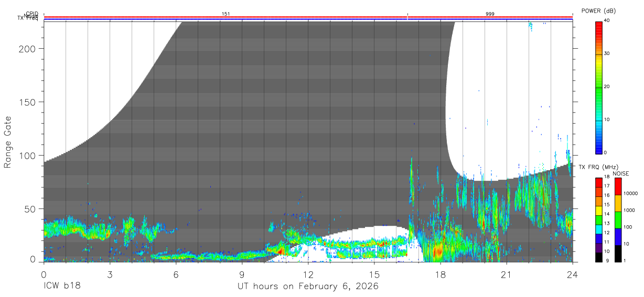The height and width of the screenshot is (297, 644).
Task: Click the 6 tick label on time axis
Action: [176, 274]
